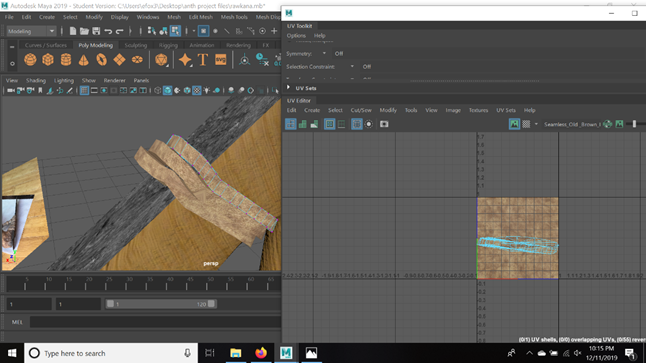The width and height of the screenshot is (646, 363).
Task: Create a polygon torus from the shelf
Action: (x=101, y=60)
